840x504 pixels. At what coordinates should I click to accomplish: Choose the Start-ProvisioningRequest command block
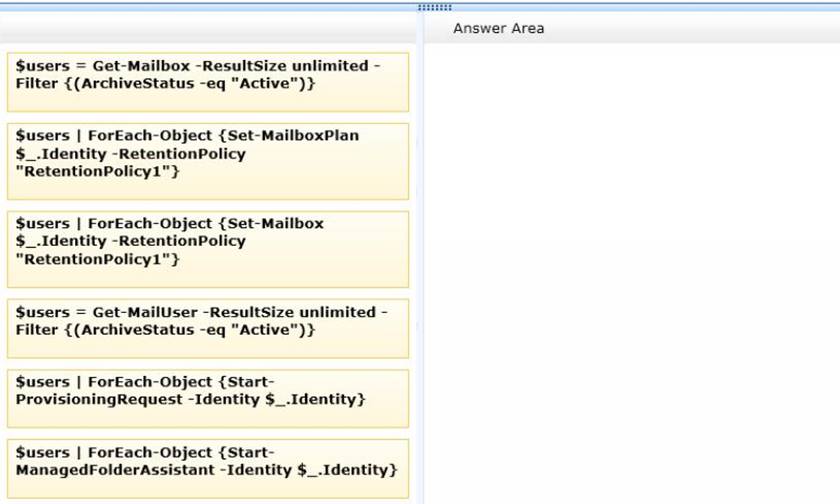207,398
